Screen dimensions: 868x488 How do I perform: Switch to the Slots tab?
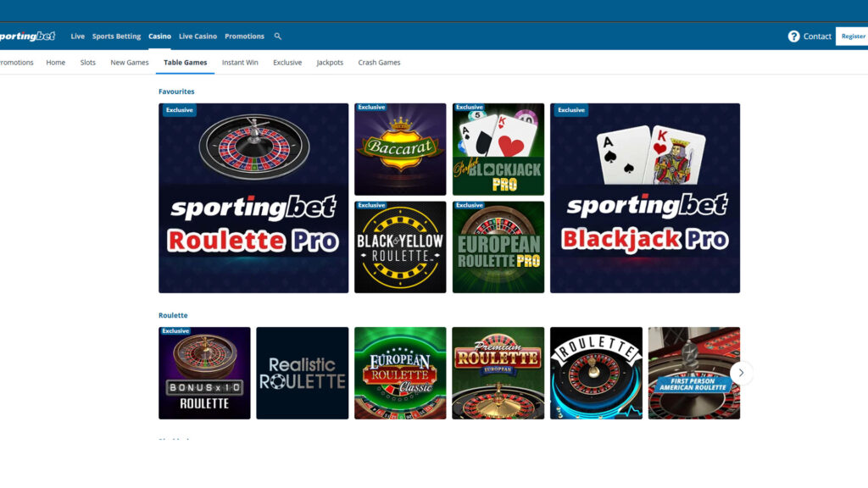click(x=87, y=63)
